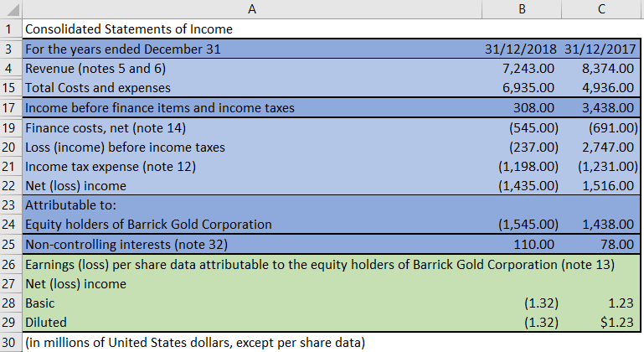Select the row 22 header
This screenshot has height=352, width=644.
pyautogui.click(x=10, y=185)
